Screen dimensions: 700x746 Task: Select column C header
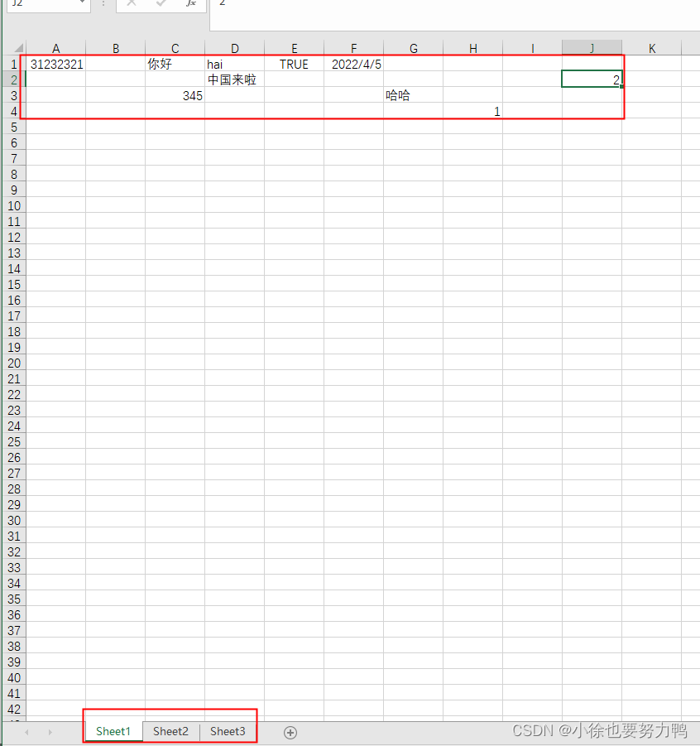pos(175,49)
